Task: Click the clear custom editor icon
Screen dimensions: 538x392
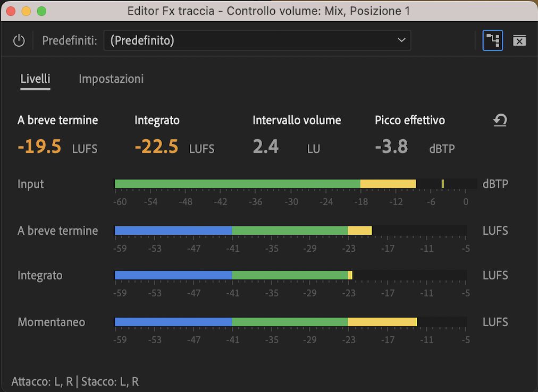Action: point(519,40)
